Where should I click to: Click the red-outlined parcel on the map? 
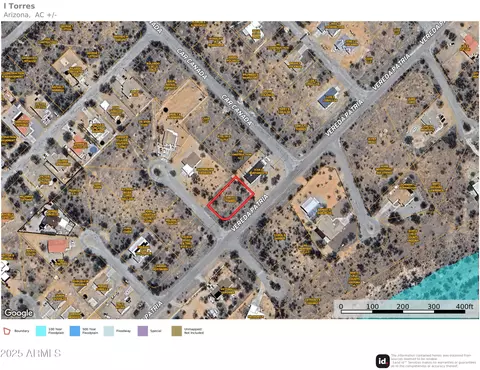[x=231, y=199]
